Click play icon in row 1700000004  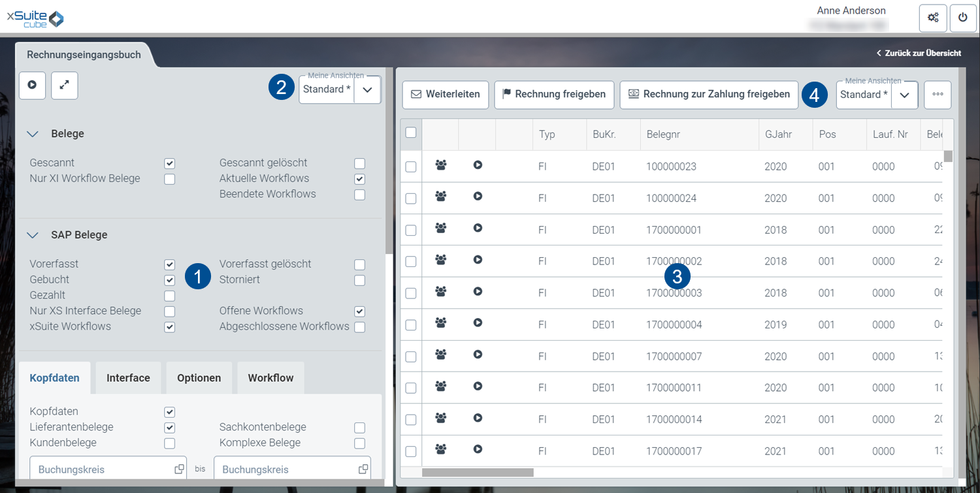pos(478,323)
